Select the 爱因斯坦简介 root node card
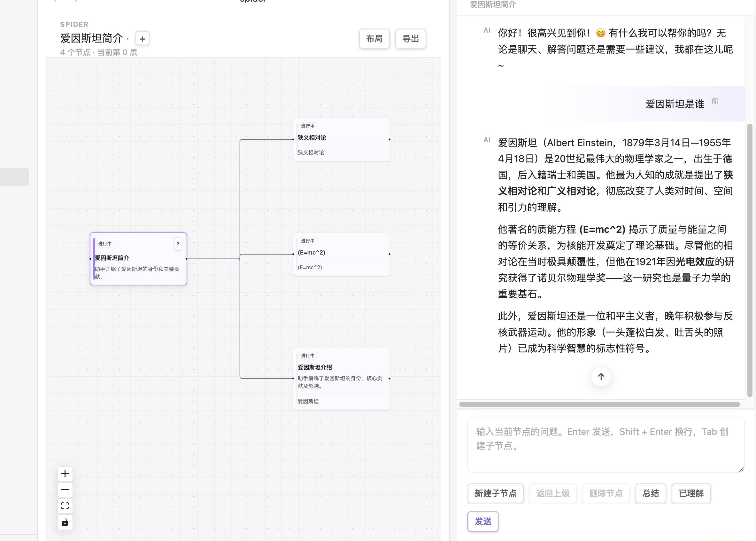 tap(138, 258)
